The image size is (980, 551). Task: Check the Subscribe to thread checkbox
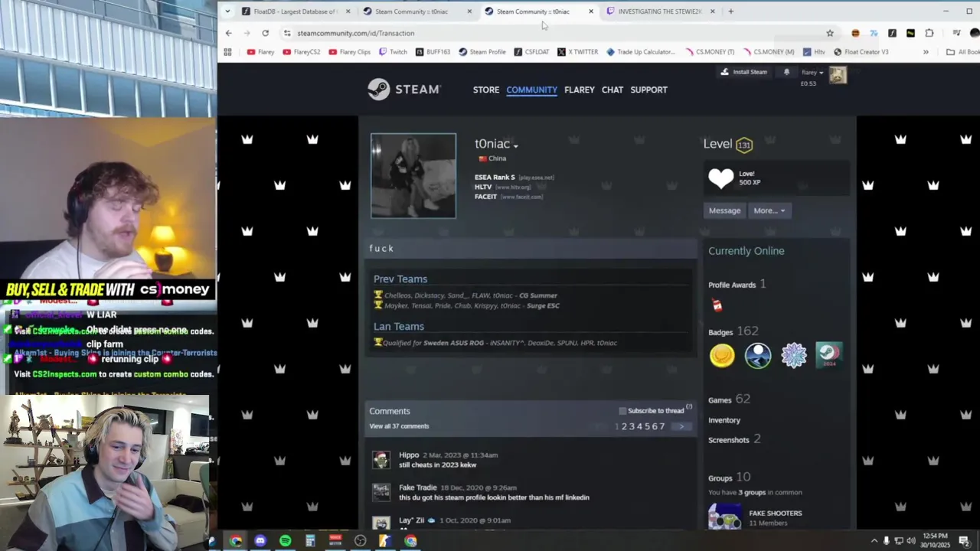pyautogui.click(x=622, y=411)
